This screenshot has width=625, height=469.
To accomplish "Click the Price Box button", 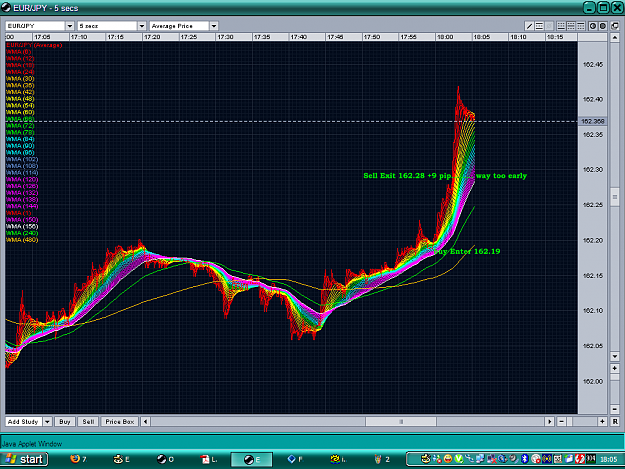I will [120, 421].
